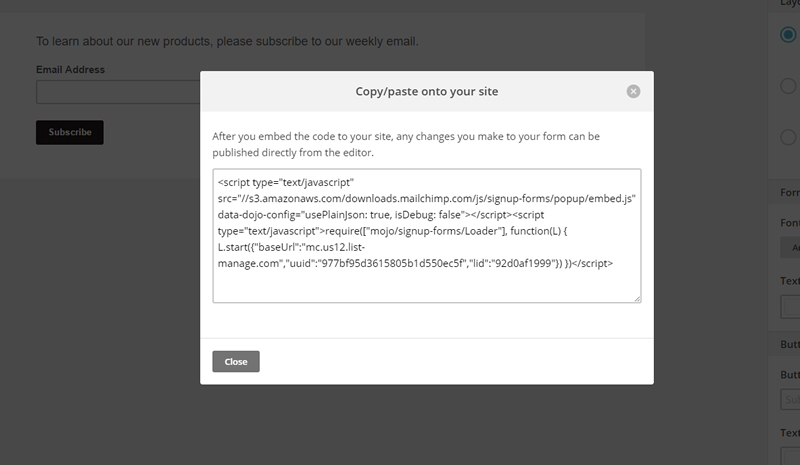Click the weekly email subscription intro text
This screenshot has width=800, height=465.
coord(227,41)
